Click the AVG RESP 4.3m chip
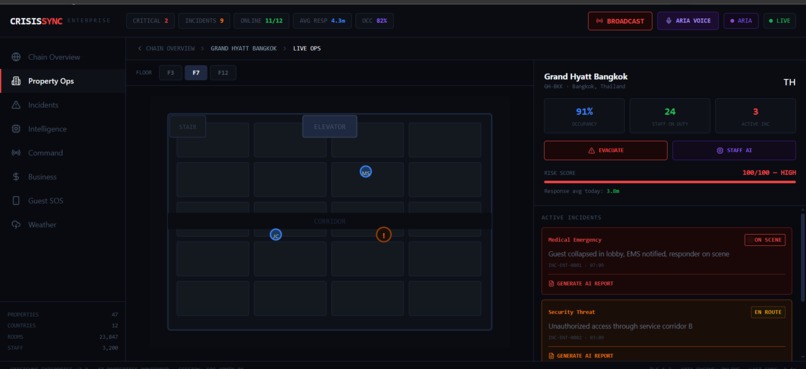This screenshot has height=369, width=806. (x=322, y=21)
